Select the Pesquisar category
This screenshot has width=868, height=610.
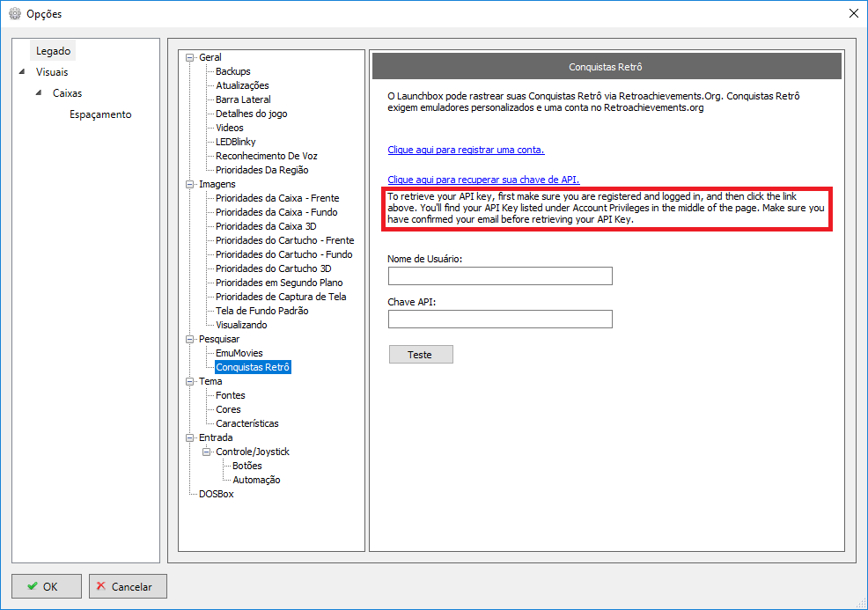(x=219, y=339)
